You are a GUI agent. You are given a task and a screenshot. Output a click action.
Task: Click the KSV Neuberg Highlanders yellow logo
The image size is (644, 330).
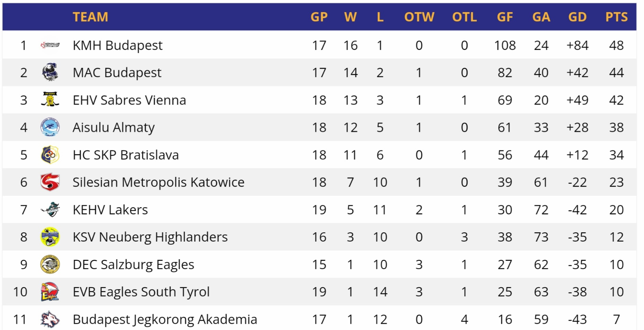(50, 237)
